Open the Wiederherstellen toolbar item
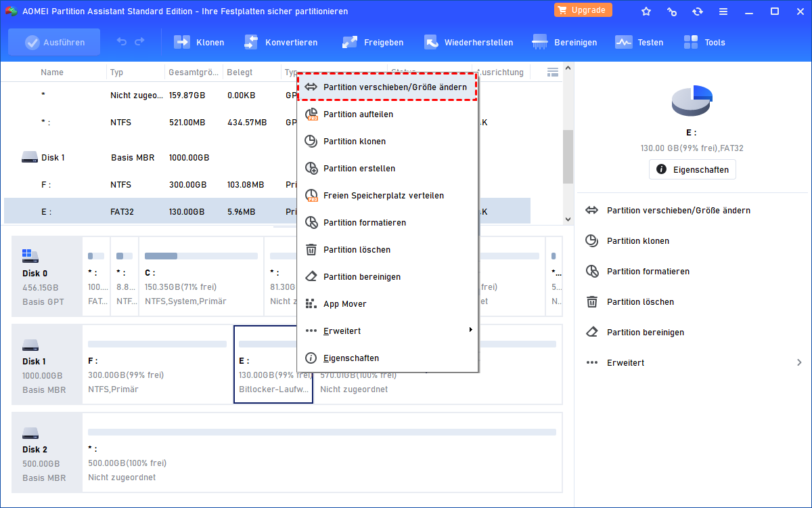The height and width of the screenshot is (508, 812). coord(468,42)
